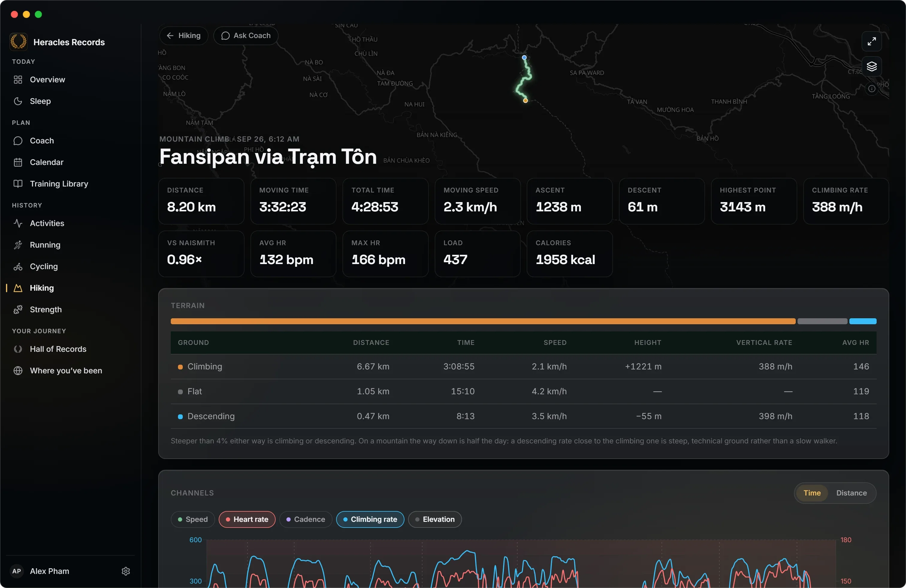Open the Coach chat bubble icon

pyautogui.click(x=18, y=141)
